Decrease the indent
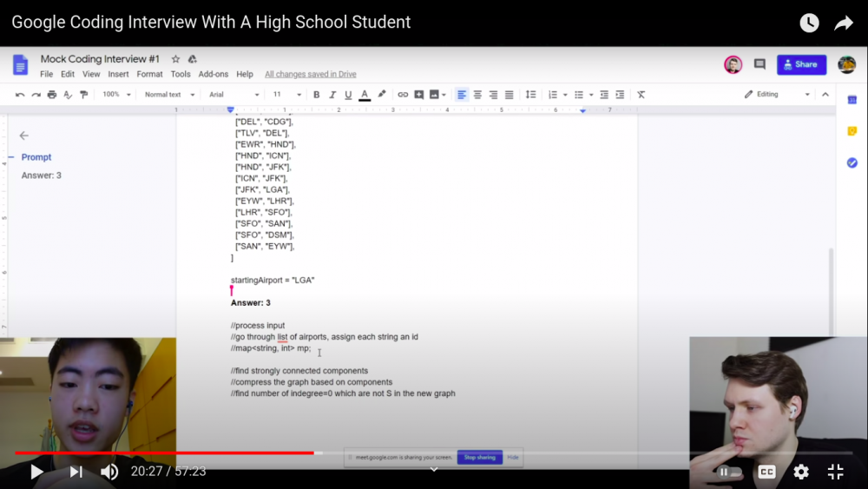868x489 pixels. (x=604, y=95)
